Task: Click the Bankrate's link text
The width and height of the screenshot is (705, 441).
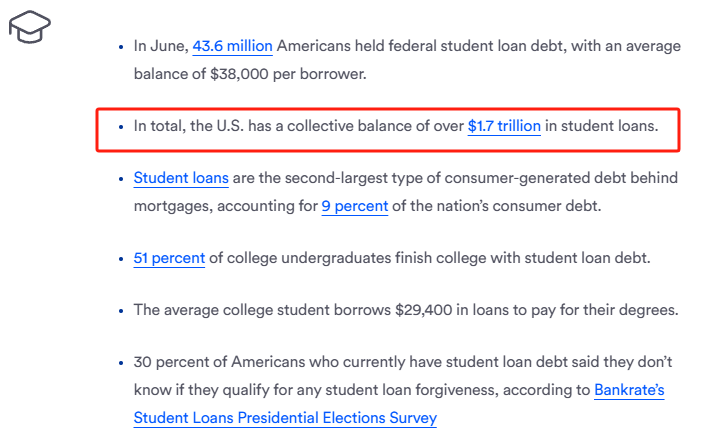Action: click(x=629, y=390)
